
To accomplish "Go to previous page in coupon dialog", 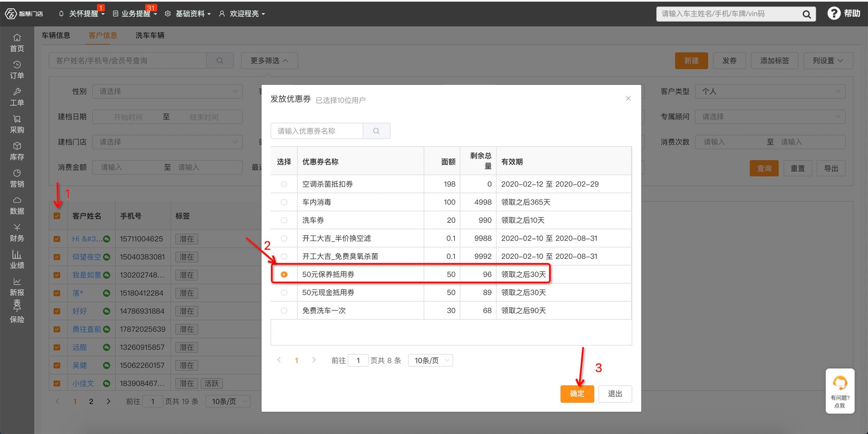I will click(279, 360).
